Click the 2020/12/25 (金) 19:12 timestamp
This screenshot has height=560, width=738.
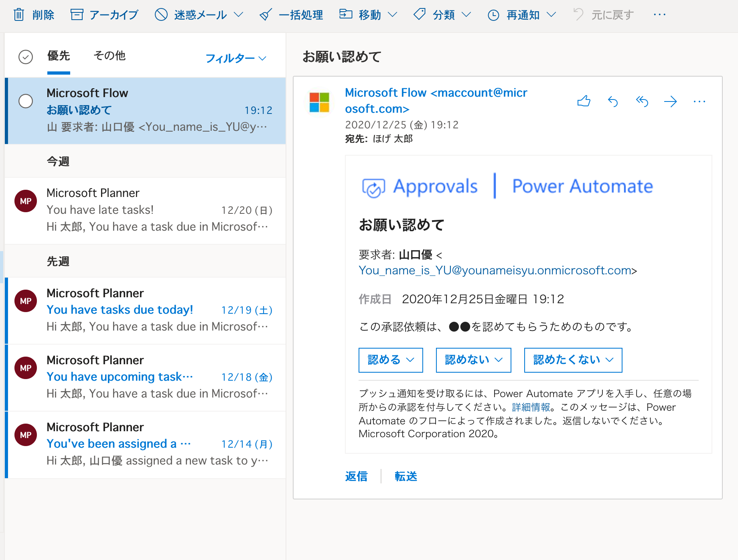401,125
